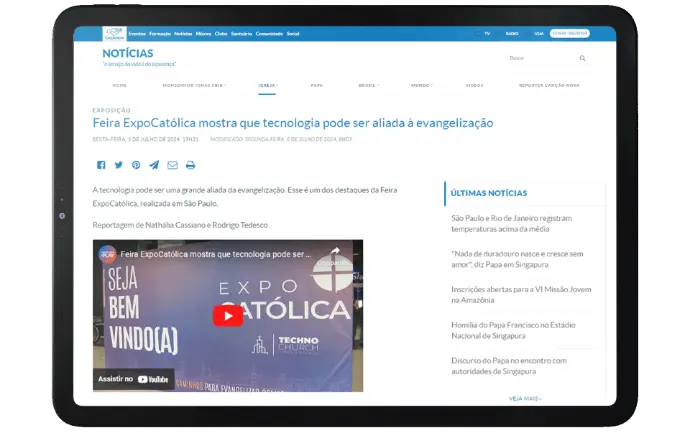
Task: Open the Papa navigation tab
Action: (x=317, y=85)
